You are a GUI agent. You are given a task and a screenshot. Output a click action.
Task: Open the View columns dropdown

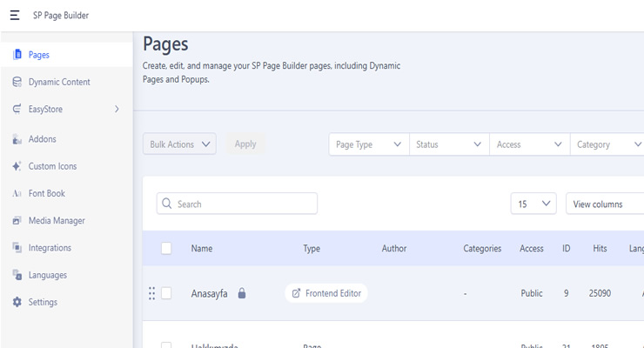(605, 204)
